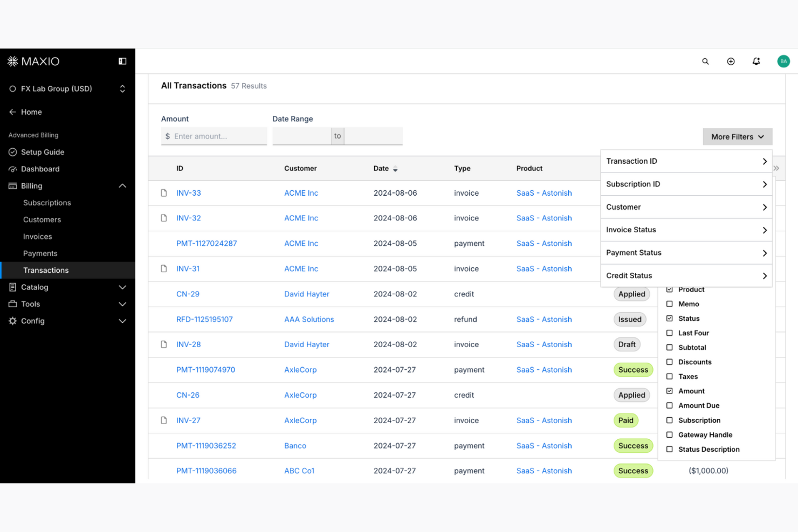Open the Config gear icon
Screen dimensions: 798x532
13,321
